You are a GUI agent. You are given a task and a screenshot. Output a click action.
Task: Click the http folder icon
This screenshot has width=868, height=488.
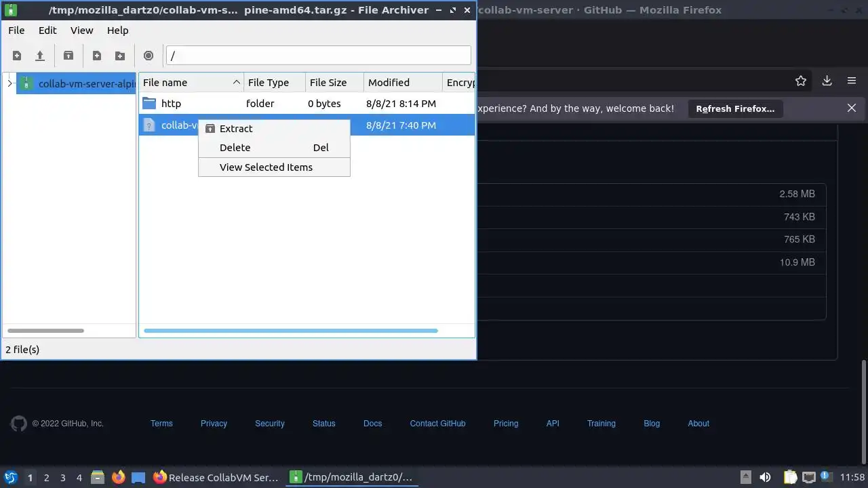[149, 103]
